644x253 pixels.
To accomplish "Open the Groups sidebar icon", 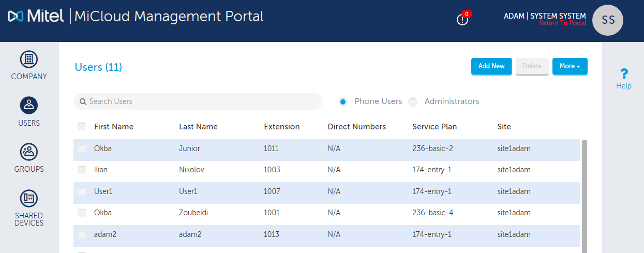I will tap(29, 152).
